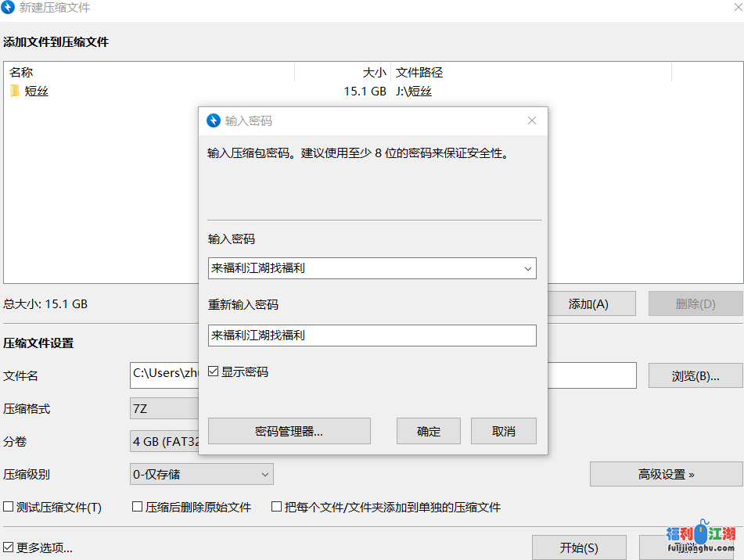The width and height of the screenshot is (744, 560).
Task: Open 密码管理器 from the dialog
Action: coord(289,431)
